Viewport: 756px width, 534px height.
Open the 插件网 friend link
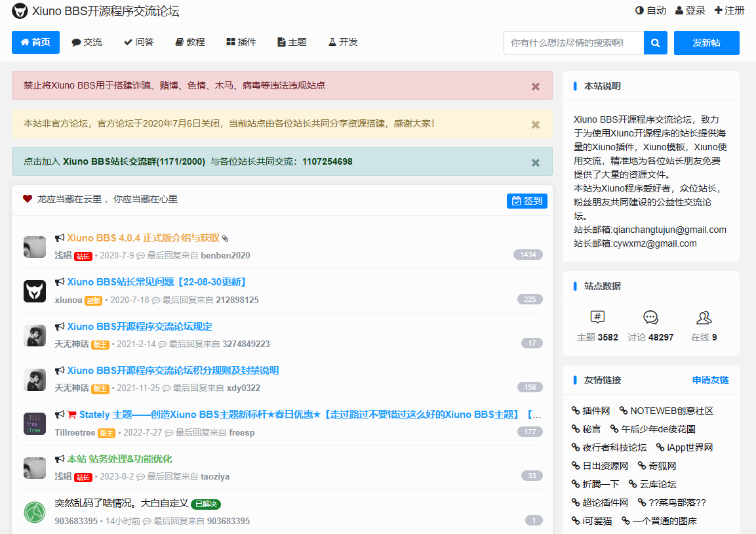[591, 411]
